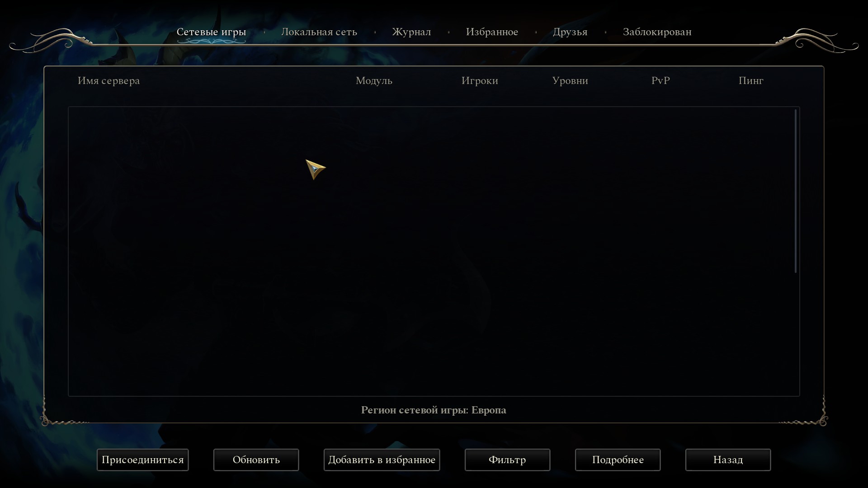Image resolution: width=868 pixels, height=488 pixels.
Task: Sort the list by Модуль column
Action: (x=374, y=81)
